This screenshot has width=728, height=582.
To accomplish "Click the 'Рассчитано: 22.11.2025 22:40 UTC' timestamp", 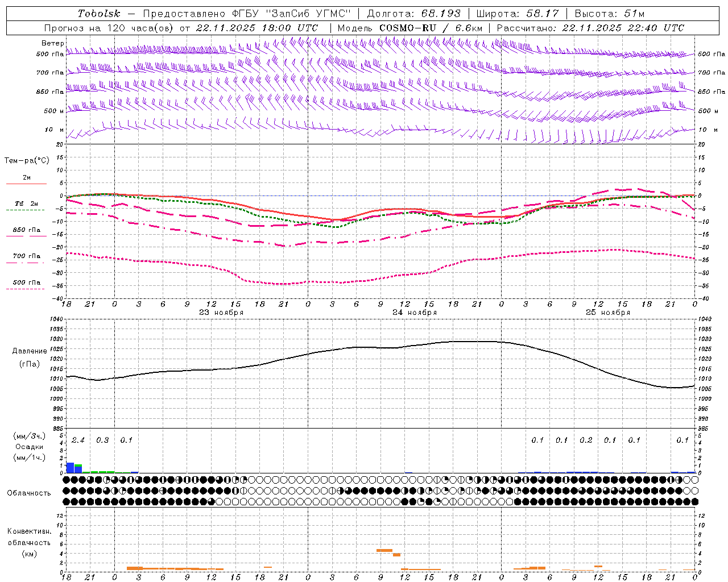I will tap(590, 28).
